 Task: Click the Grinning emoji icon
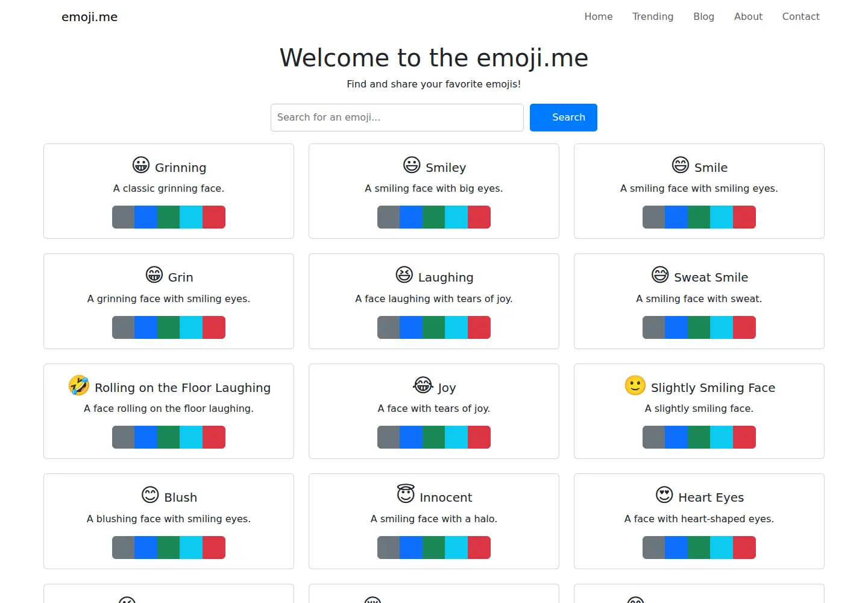pos(141,165)
